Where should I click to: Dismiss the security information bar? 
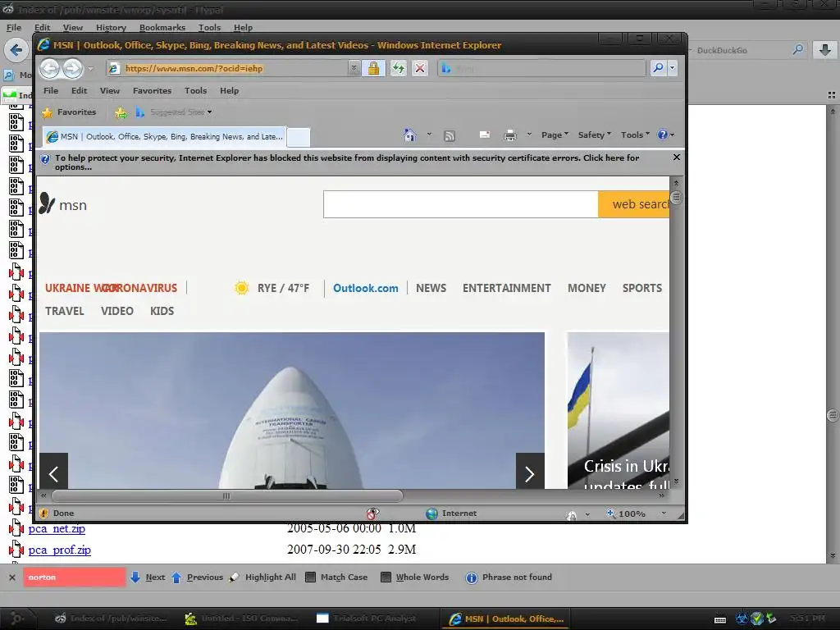click(677, 157)
